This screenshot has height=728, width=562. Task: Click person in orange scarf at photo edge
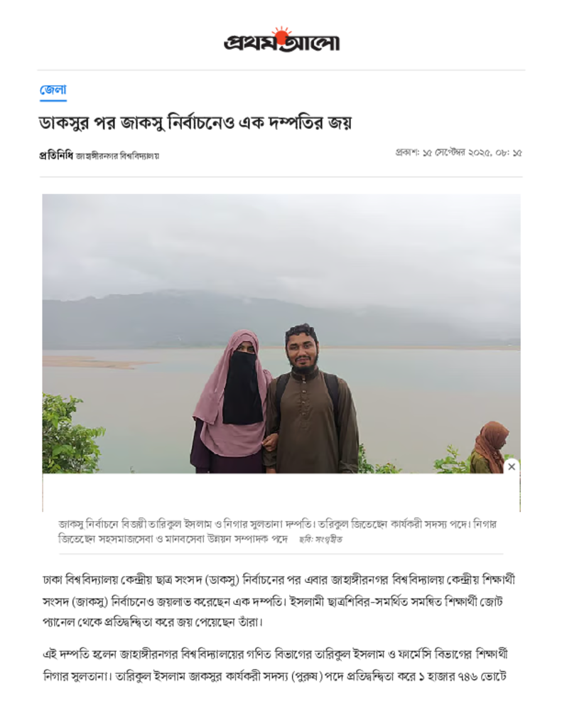click(488, 448)
